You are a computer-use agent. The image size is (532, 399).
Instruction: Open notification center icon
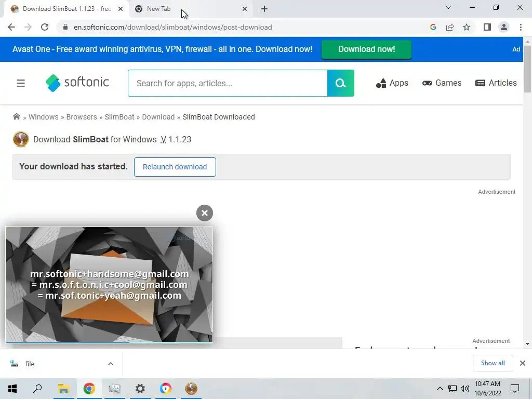(515, 389)
